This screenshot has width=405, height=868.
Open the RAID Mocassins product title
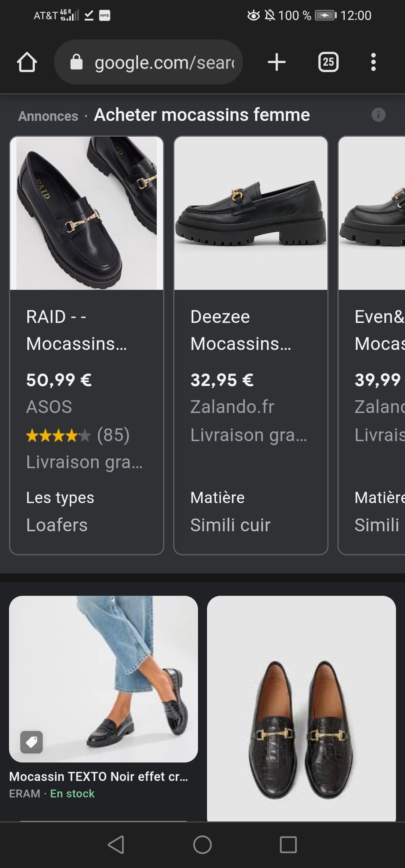(76, 330)
